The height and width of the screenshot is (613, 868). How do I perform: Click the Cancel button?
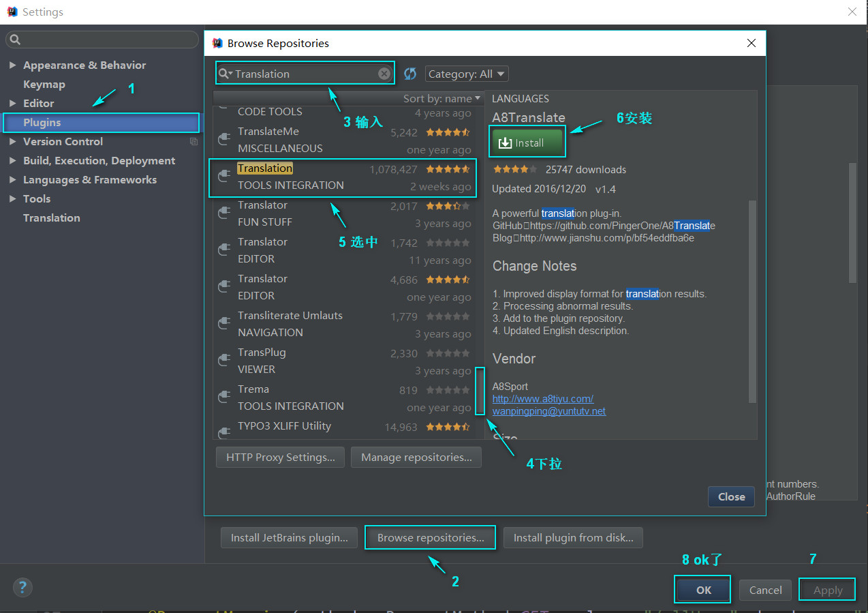[765, 590]
